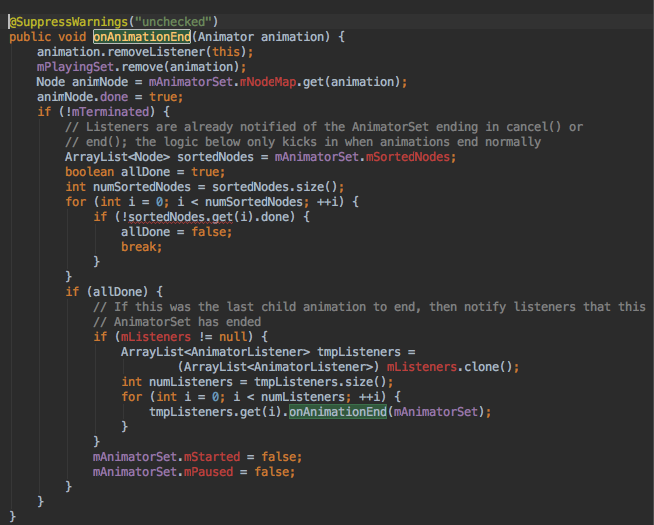Image resolution: width=654 pixels, height=525 pixels.
Task: Click the highlighted onAnimationEnd call on tmpListeners
Action: click(x=338, y=412)
